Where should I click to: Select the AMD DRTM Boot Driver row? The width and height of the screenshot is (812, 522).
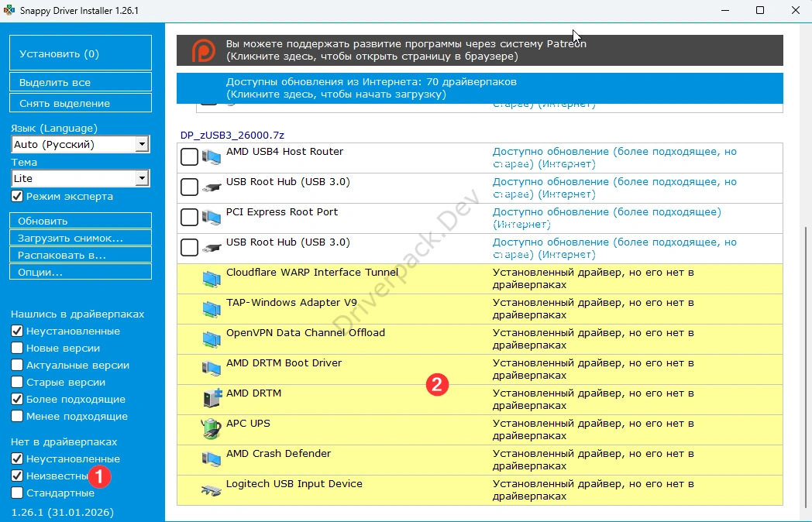coord(480,369)
